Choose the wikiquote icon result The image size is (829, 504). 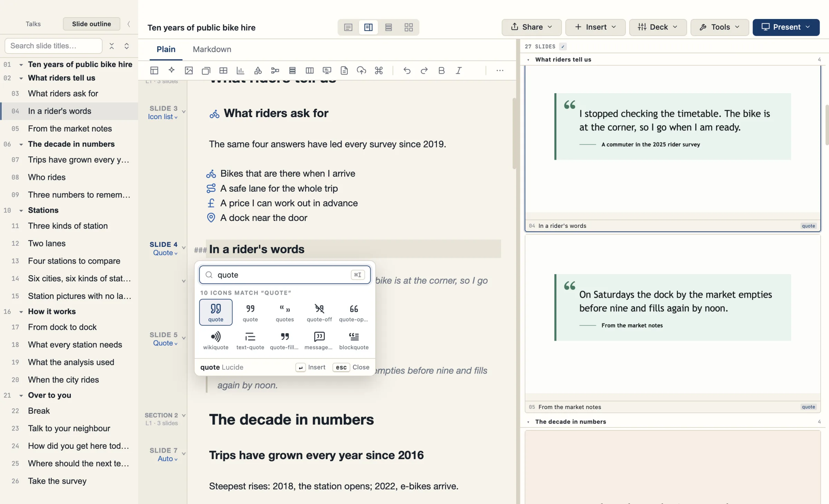click(x=216, y=340)
